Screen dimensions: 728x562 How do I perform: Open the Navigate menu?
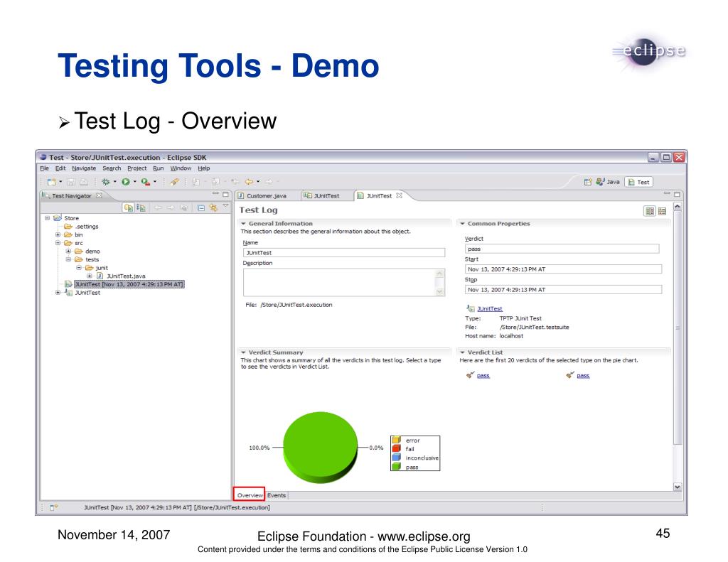pos(84,168)
